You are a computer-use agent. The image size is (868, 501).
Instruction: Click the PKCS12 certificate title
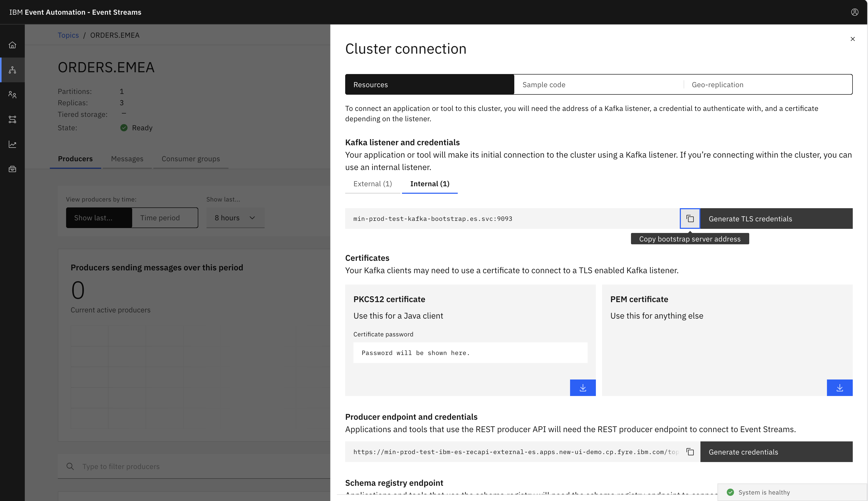pos(389,299)
